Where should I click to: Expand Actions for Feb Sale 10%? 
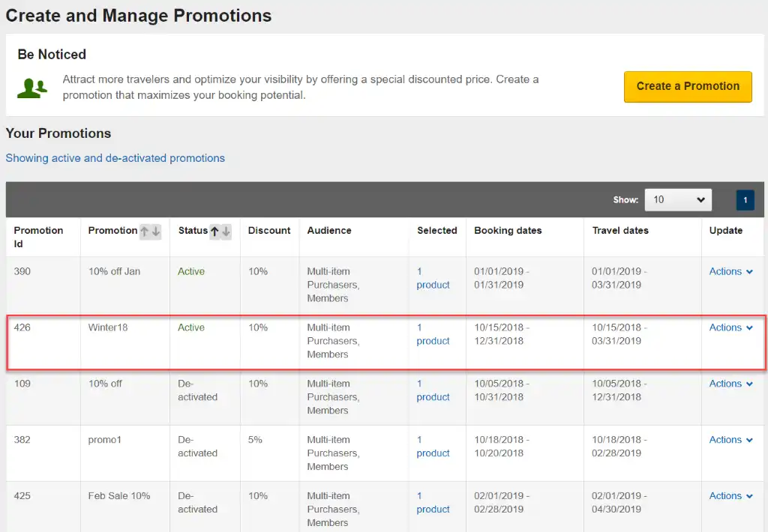pyautogui.click(x=730, y=497)
